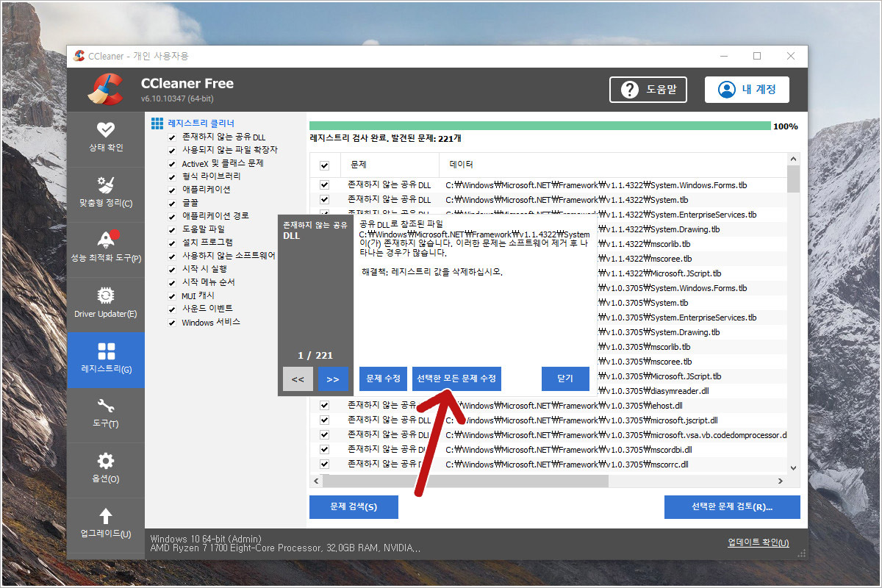The image size is (882, 588).
Task: Toggle select-all checkbox in results header
Action: click(324, 165)
